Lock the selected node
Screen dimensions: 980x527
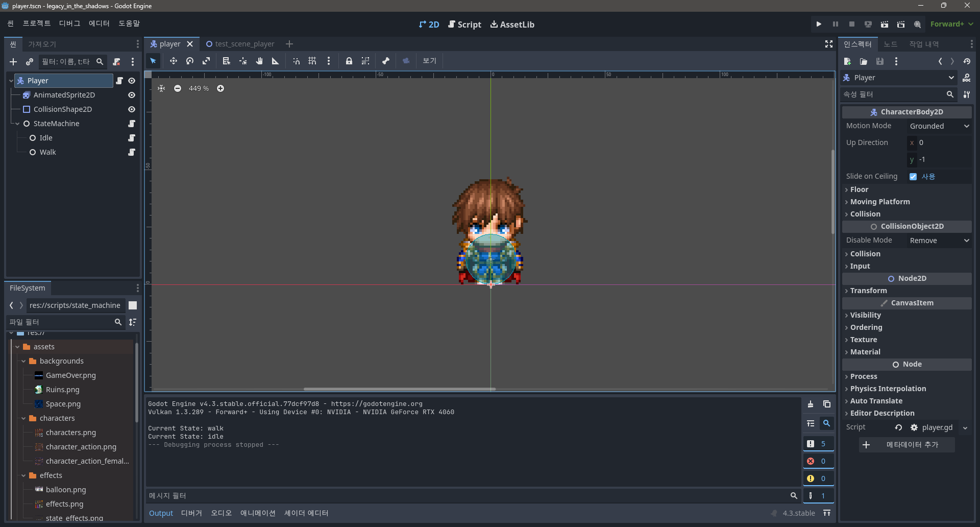pyautogui.click(x=349, y=61)
